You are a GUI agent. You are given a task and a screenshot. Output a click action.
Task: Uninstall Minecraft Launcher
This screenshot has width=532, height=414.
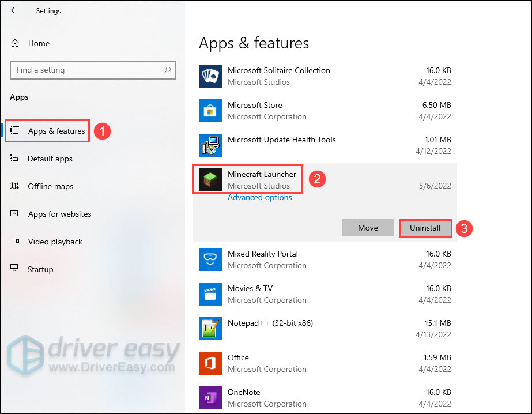pyautogui.click(x=425, y=228)
